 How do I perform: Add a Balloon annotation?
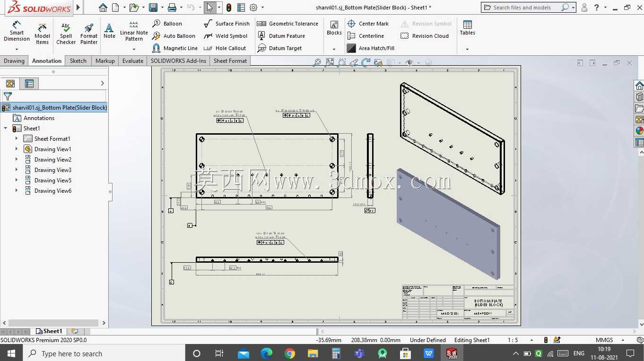(167, 24)
